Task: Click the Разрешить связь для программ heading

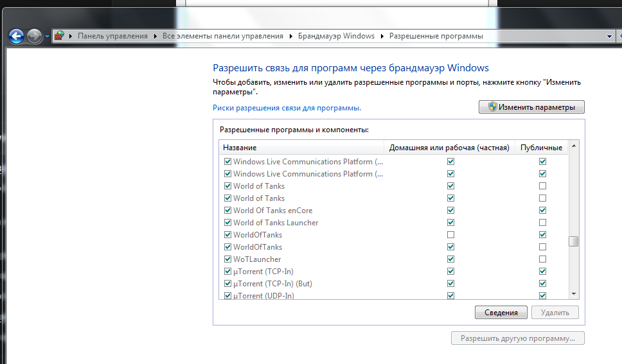Action: (x=351, y=68)
